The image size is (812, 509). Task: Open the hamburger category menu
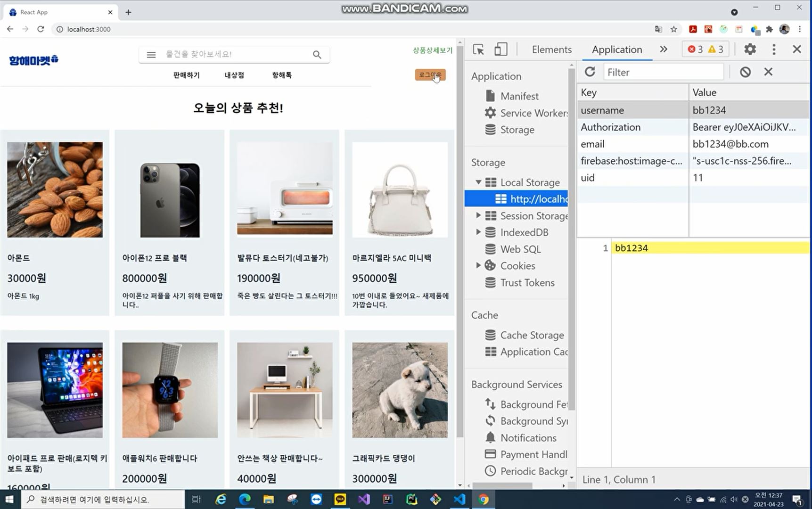151,55
